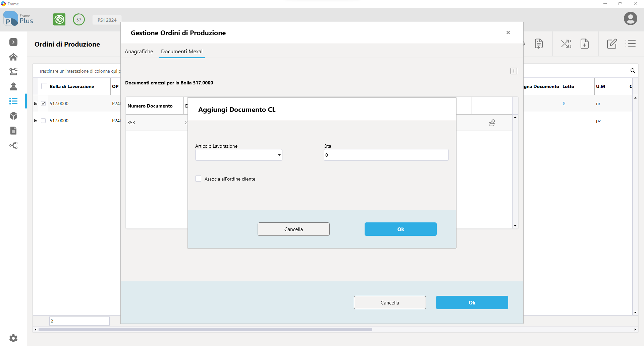Toggle Associa all'ordine cliente checkbox
This screenshot has width=644, height=346.
(x=198, y=179)
